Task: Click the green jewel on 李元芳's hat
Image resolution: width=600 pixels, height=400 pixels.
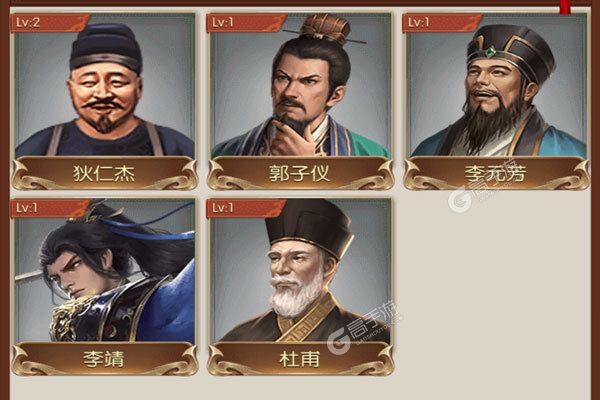Action: pos(491,52)
